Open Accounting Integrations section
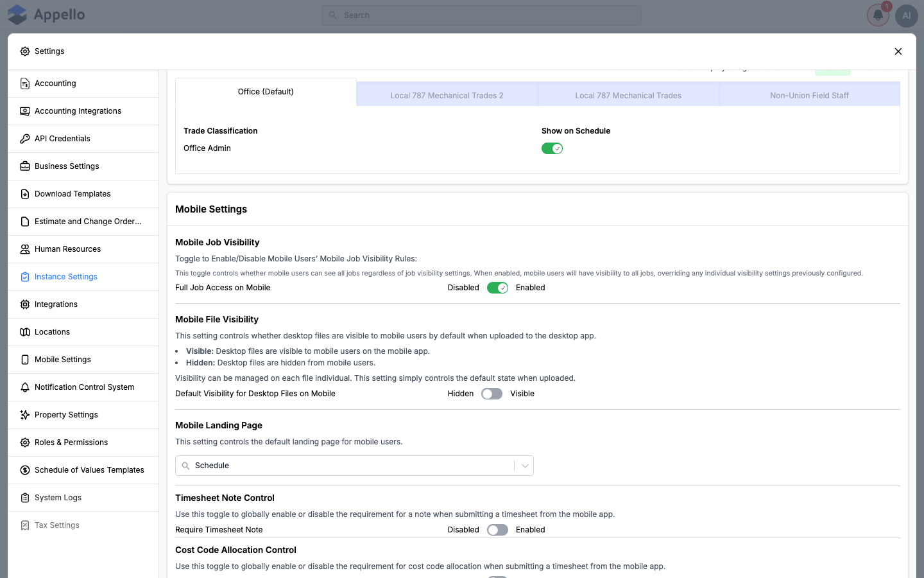Image resolution: width=924 pixels, height=578 pixels. pyautogui.click(x=83, y=111)
